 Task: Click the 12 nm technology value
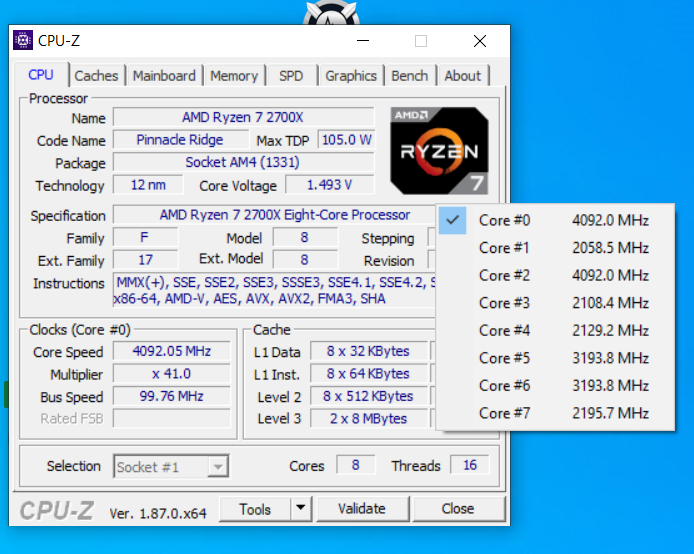coord(148,185)
